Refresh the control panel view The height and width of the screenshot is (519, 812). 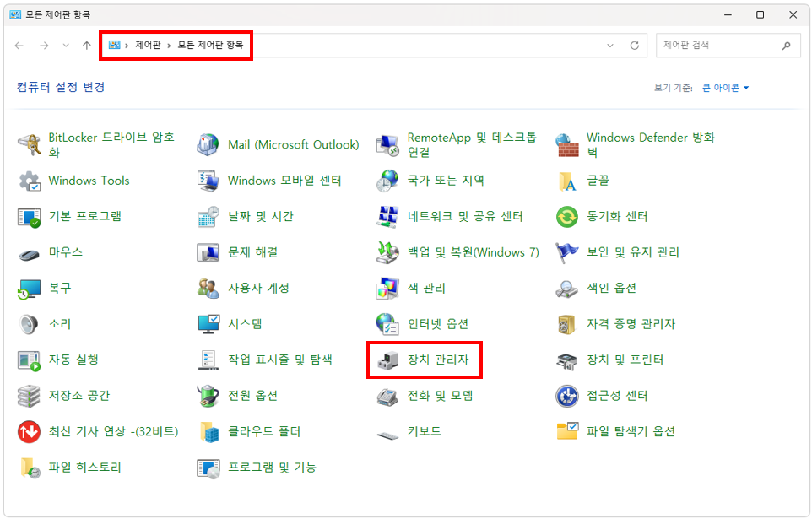coord(635,46)
